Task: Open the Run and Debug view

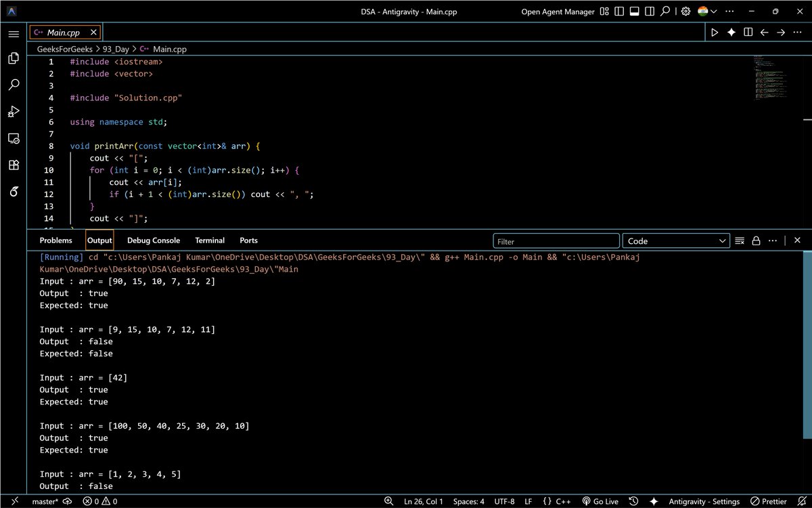Action: 14,112
